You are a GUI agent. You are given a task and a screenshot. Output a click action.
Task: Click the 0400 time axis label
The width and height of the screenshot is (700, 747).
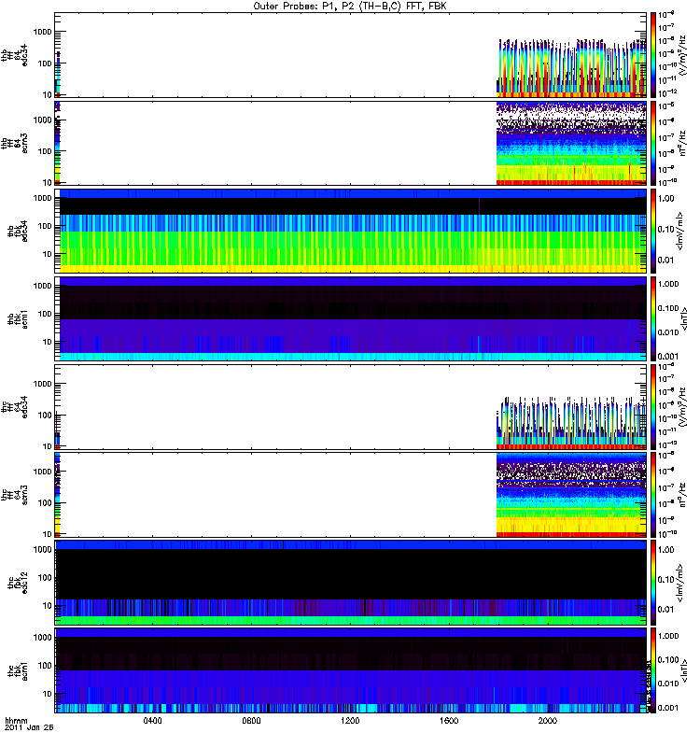pos(152,720)
